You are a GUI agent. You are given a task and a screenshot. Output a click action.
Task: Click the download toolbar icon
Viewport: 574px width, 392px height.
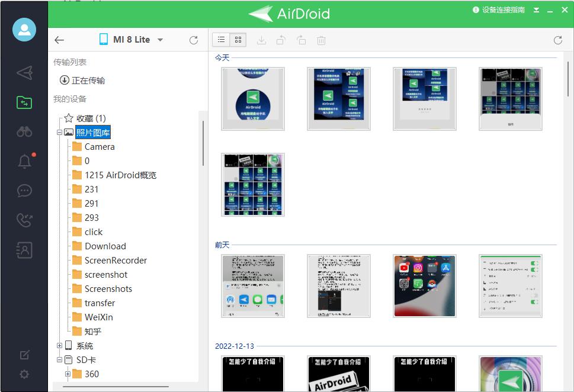(261, 40)
